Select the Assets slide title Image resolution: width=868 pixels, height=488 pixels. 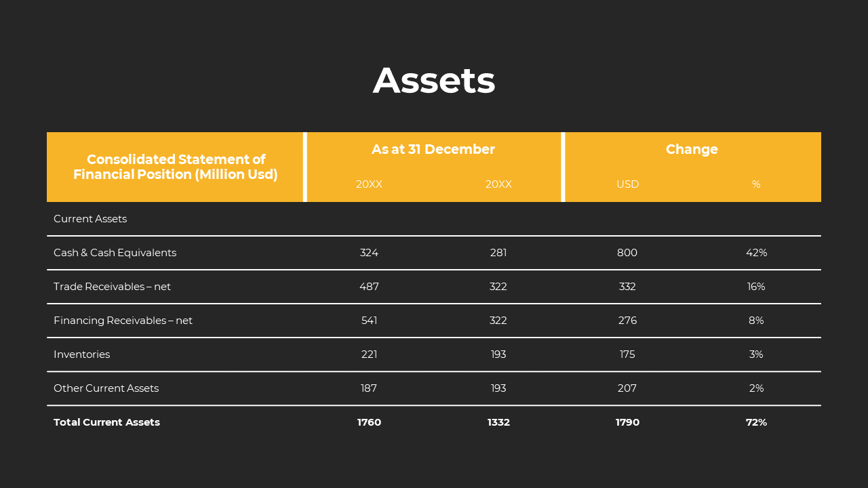[434, 81]
